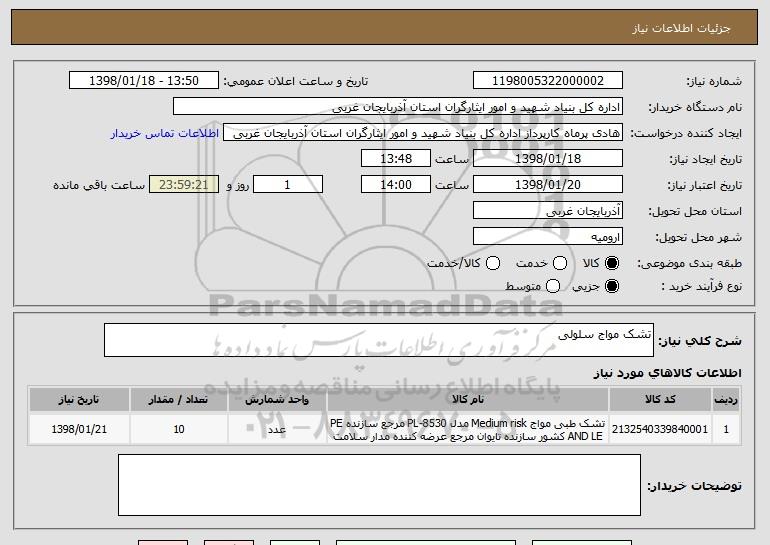Screen dimensions: 770x545
Task: Click the اطلاعات کالاهای مورد نیاز section heading
Action: [667, 373]
